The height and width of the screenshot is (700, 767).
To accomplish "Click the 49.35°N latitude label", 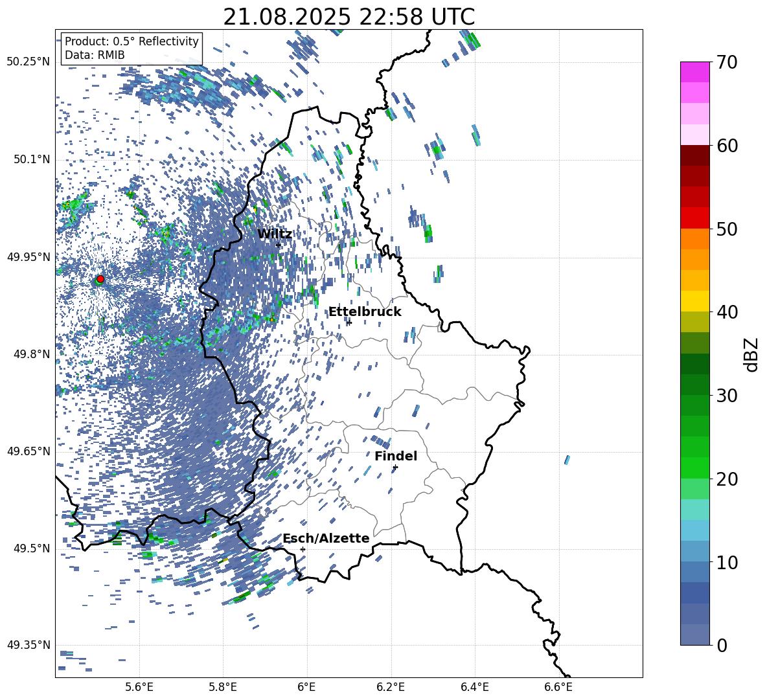I will point(29,645).
